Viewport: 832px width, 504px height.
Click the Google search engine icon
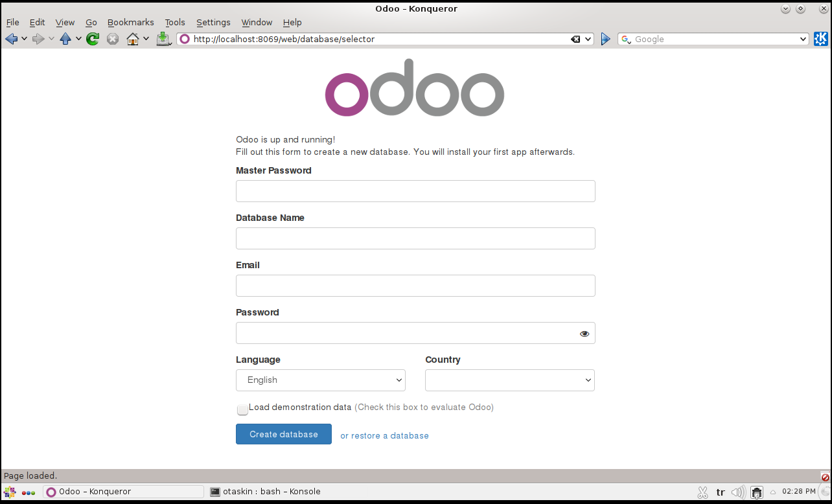tap(626, 40)
